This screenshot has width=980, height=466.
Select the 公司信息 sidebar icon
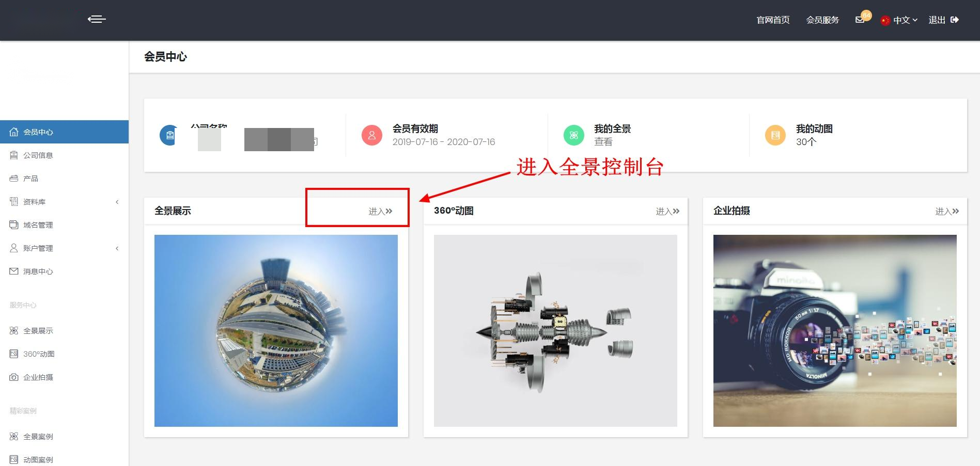(x=14, y=155)
